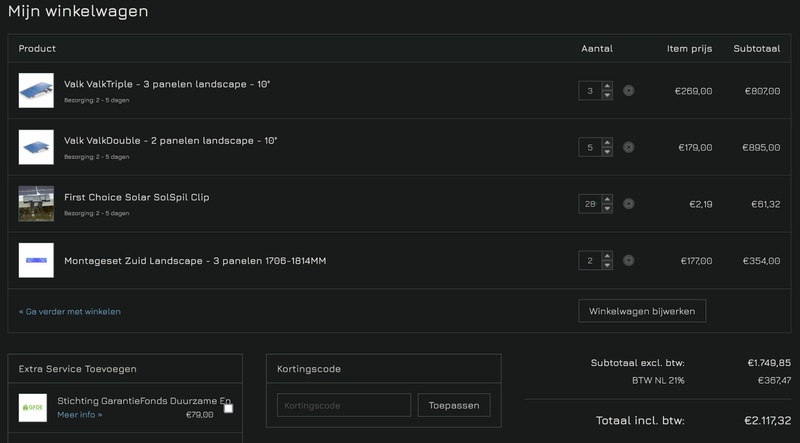Enable the Stichting GarantieFonds extra service checkbox
This screenshot has height=443, width=800.
pos(228,408)
